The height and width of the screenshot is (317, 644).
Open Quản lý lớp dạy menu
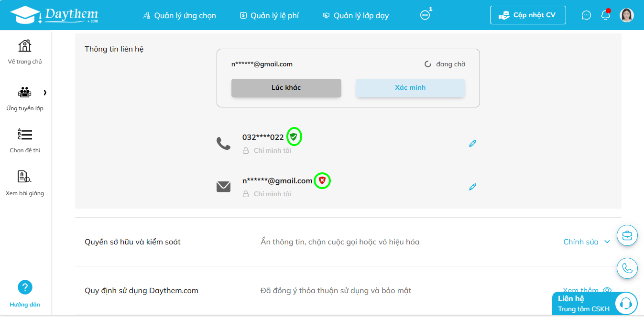click(x=356, y=15)
